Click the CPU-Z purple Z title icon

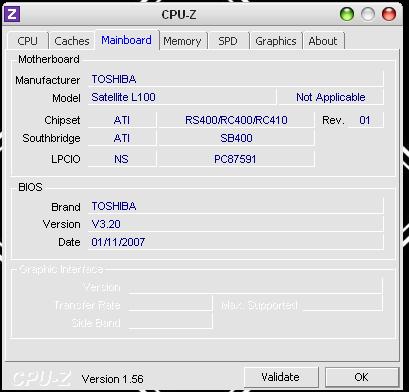point(12,14)
